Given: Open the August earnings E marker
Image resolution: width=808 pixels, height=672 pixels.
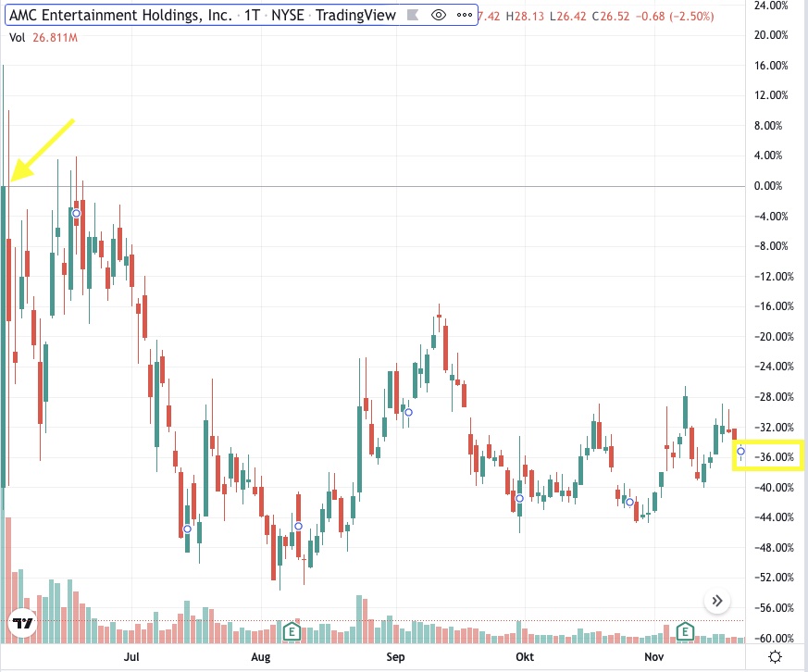Looking at the screenshot, I should 292,630.
